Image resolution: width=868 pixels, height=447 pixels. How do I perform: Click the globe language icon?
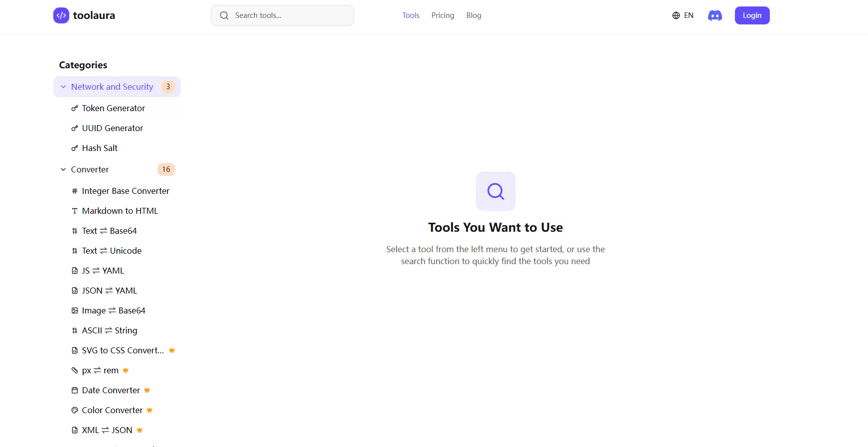pos(676,15)
